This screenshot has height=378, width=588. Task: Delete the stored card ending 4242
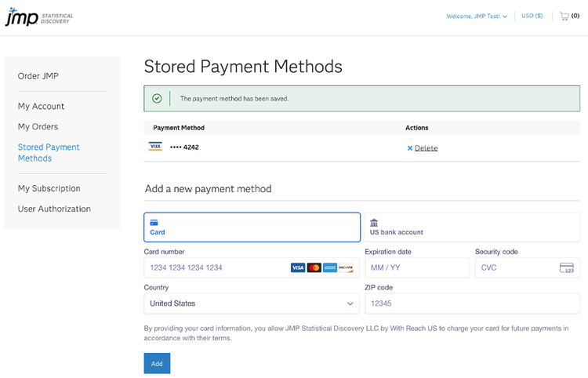tap(426, 148)
